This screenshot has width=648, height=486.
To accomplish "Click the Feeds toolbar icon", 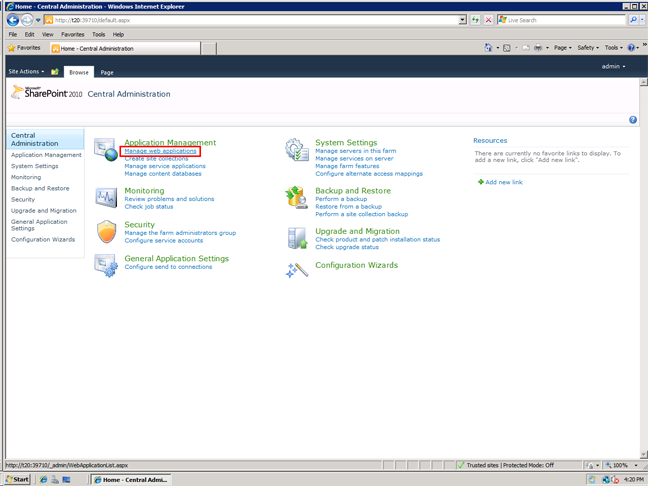I will point(507,48).
